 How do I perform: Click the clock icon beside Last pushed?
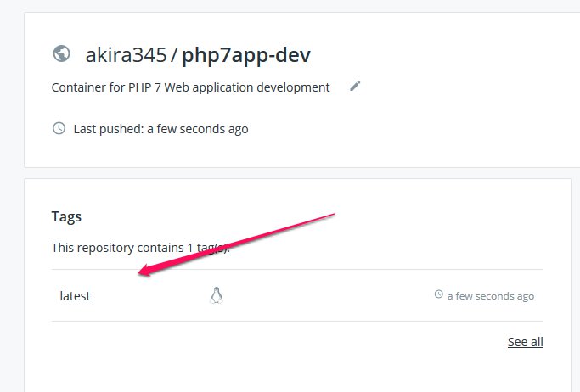[59, 129]
